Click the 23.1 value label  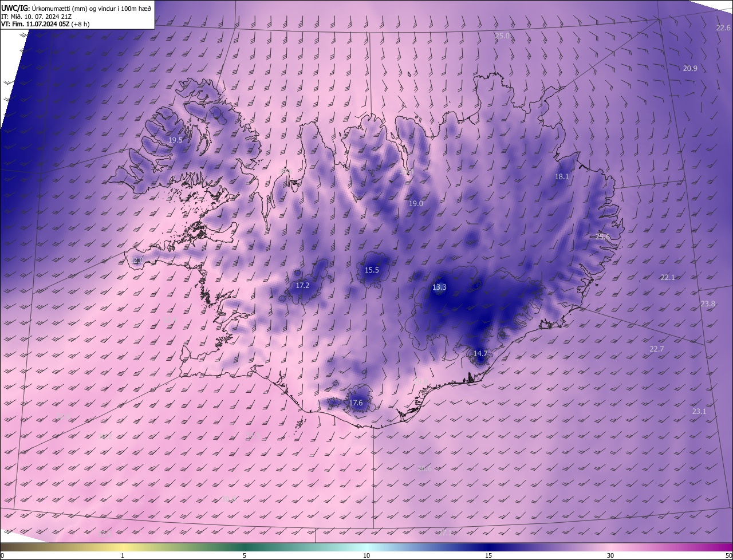(699, 412)
